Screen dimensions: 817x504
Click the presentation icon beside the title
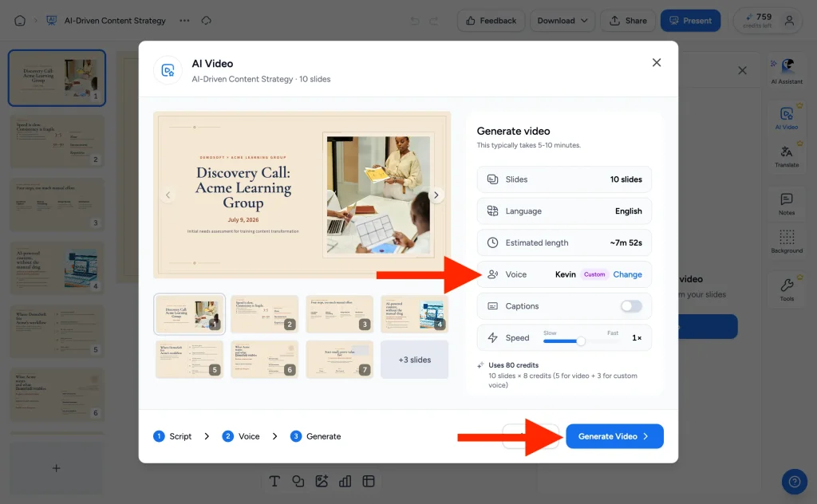[x=51, y=21]
